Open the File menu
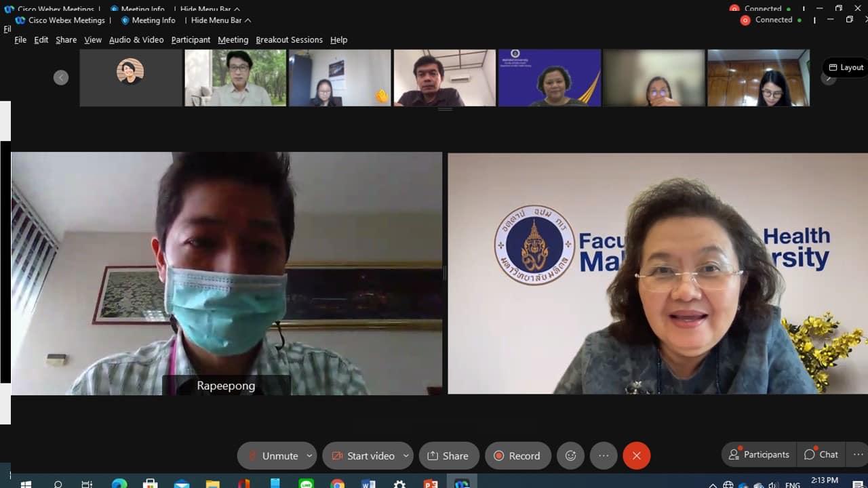Image resolution: width=868 pixels, height=488 pixels. (20, 40)
